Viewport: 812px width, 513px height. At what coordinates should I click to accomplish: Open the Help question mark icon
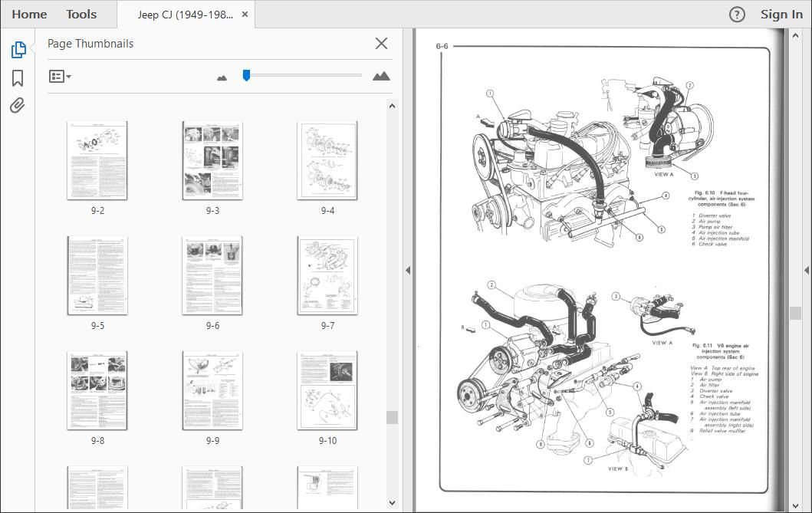737,15
